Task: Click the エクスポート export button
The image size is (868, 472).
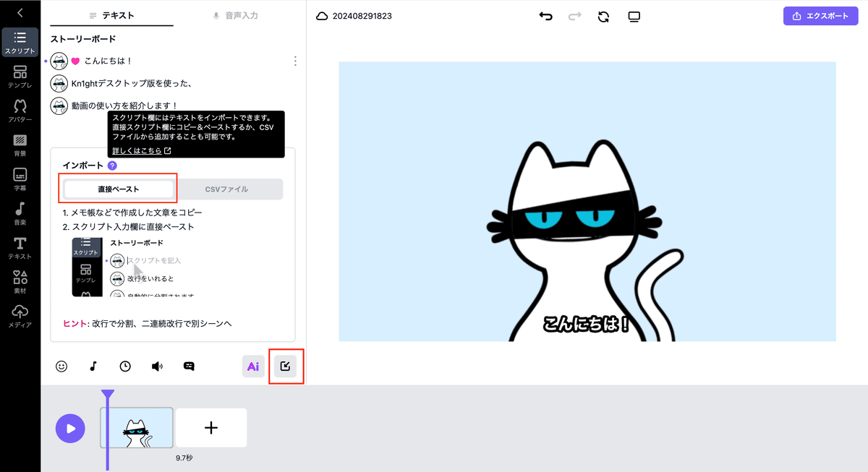Action: click(820, 16)
